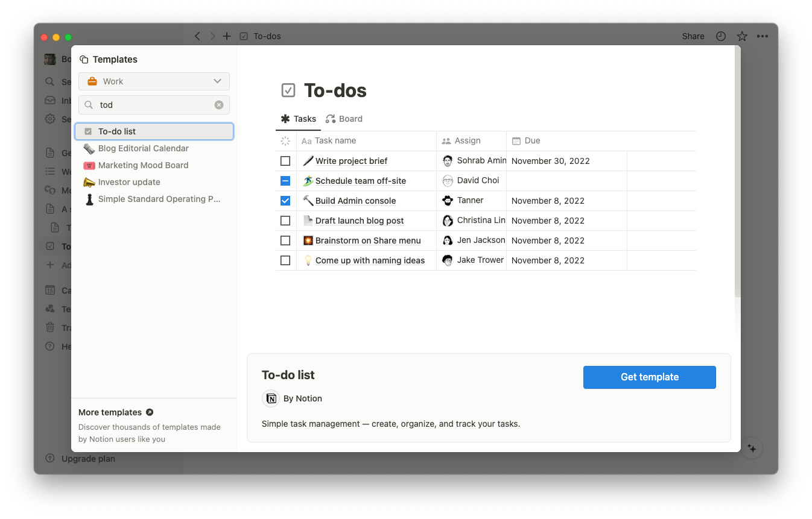This screenshot has height=519, width=812.
Task: Click the template search field
Action: click(154, 105)
